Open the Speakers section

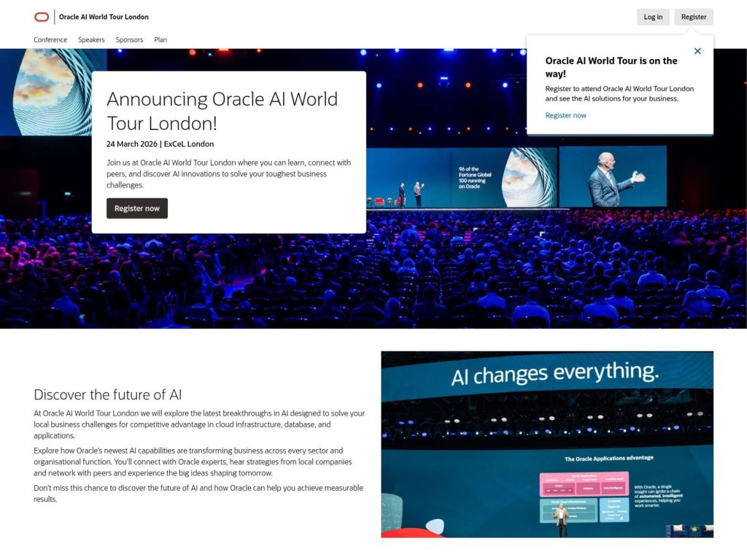[91, 40]
